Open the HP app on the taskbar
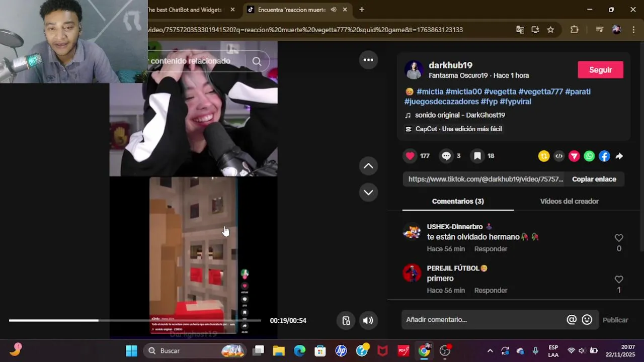This screenshot has height=362, width=644. tap(341, 350)
